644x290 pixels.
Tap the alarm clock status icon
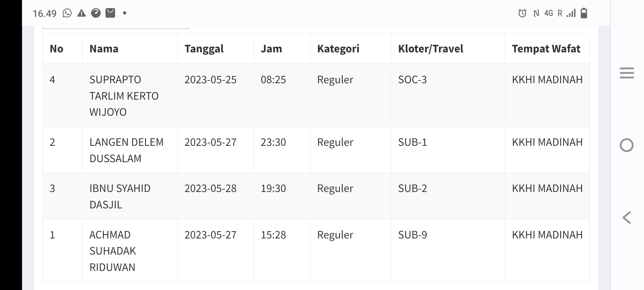pyautogui.click(x=522, y=13)
